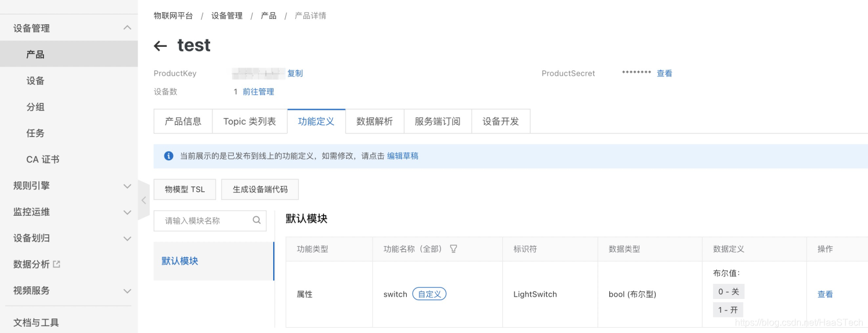Click 复制 to copy ProductKey
This screenshot has width=868, height=333.
(295, 73)
